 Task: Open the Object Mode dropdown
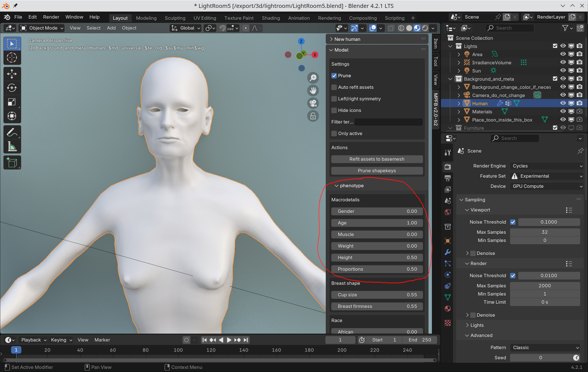click(42, 28)
